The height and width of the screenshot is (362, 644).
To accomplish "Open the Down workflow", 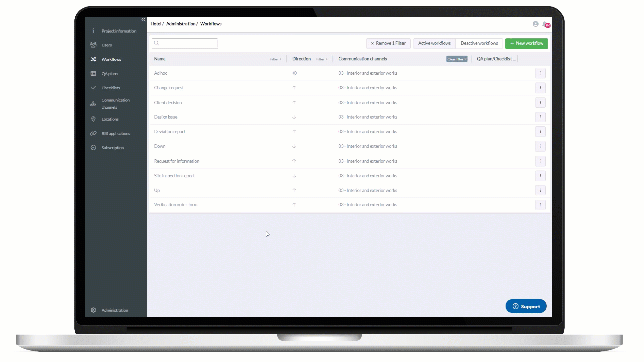I will pyautogui.click(x=160, y=146).
